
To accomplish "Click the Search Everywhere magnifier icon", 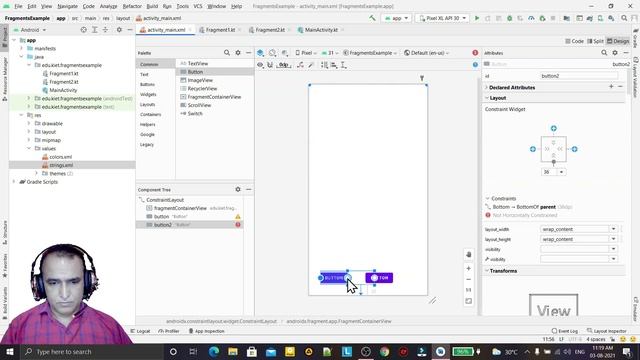I will pyautogui.click(x=624, y=18).
